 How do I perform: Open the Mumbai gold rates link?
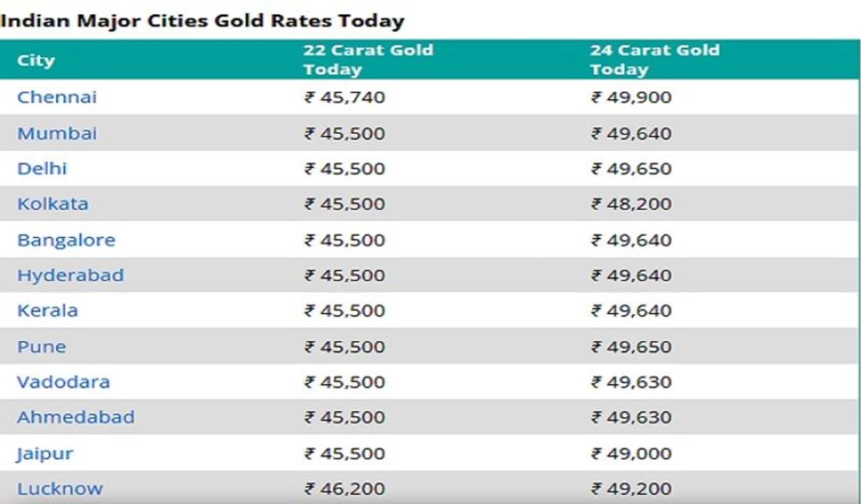point(57,133)
